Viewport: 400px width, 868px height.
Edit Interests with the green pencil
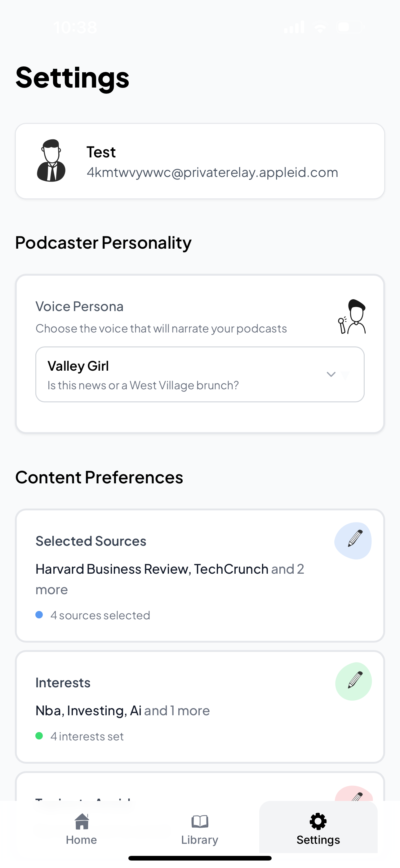[x=353, y=681]
